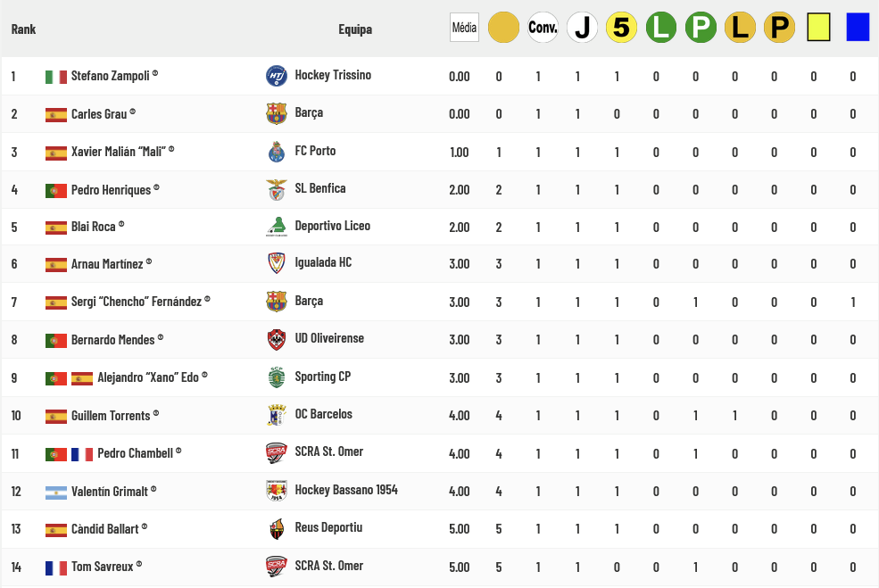
Task: Click Valentín Grimalt's Argentina flag
Action: [56, 491]
